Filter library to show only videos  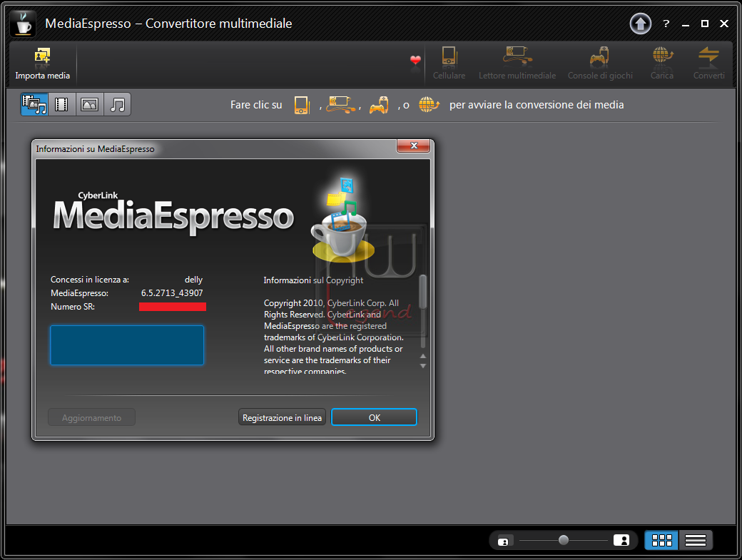pos(61,104)
